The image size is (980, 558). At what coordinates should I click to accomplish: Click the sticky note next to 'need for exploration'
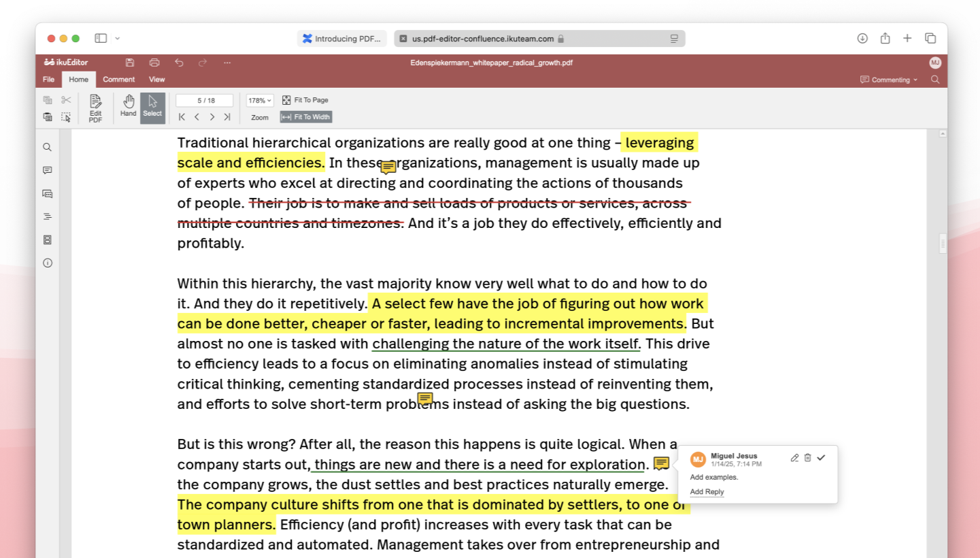point(661,463)
